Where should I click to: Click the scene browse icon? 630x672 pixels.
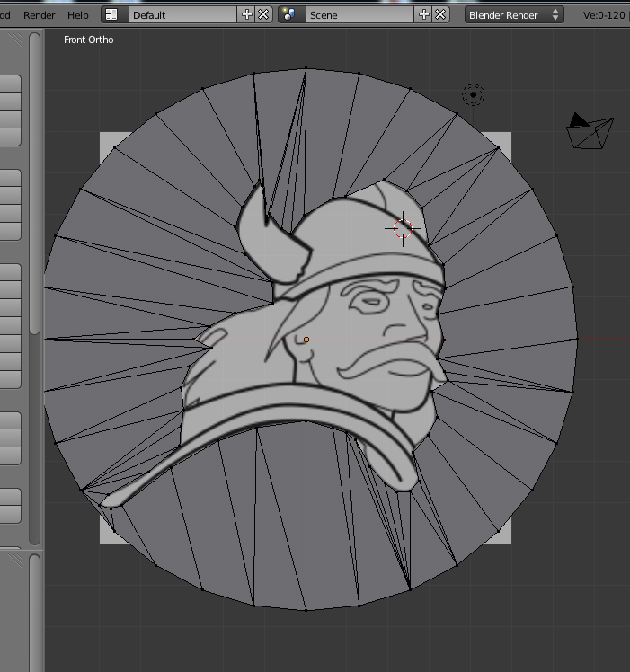pyautogui.click(x=291, y=15)
